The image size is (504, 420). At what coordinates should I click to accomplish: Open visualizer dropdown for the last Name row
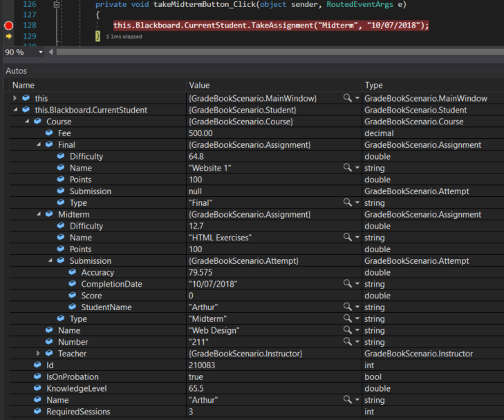coord(357,400)
